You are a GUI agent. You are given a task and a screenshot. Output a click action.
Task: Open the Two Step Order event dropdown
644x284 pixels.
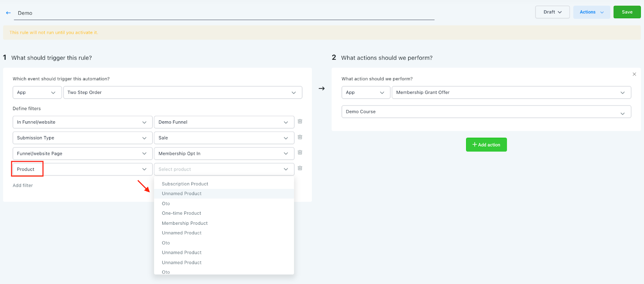182,93
